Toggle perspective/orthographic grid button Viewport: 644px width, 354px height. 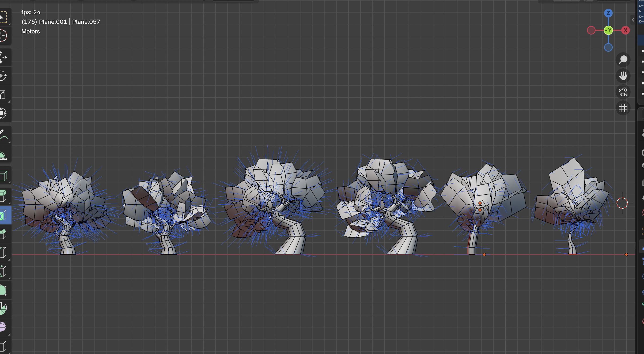click(623, 108)
